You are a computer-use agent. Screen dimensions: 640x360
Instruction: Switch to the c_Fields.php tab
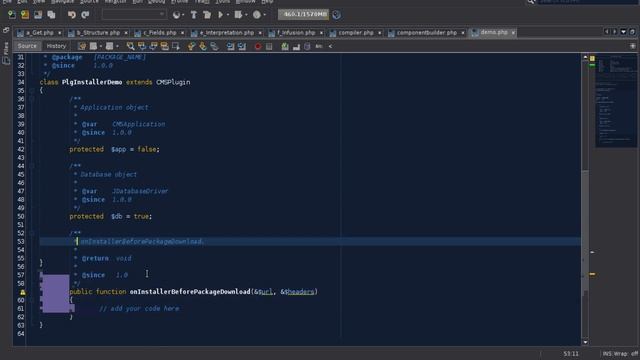(x=160, y=33)
